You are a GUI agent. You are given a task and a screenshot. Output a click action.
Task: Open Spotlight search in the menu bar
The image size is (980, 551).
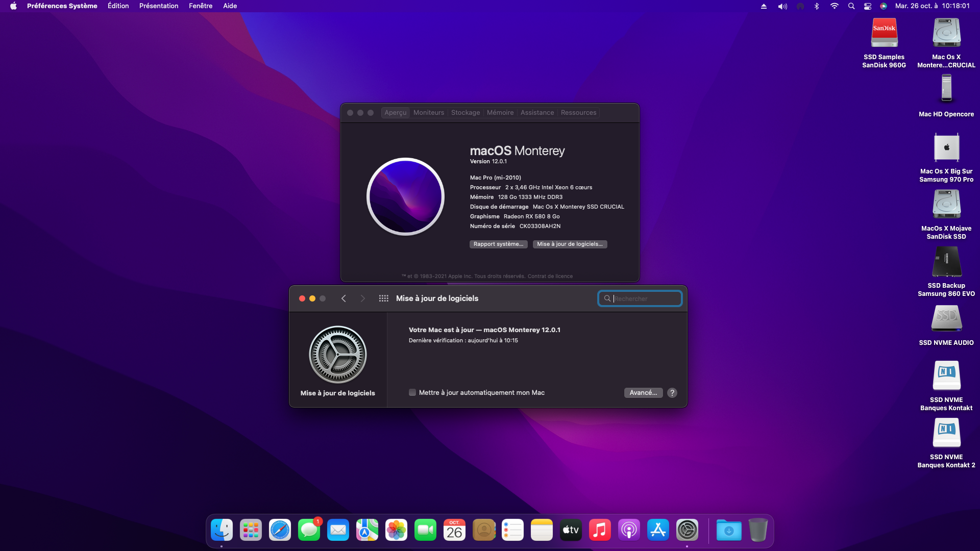(x=851, y=6)
